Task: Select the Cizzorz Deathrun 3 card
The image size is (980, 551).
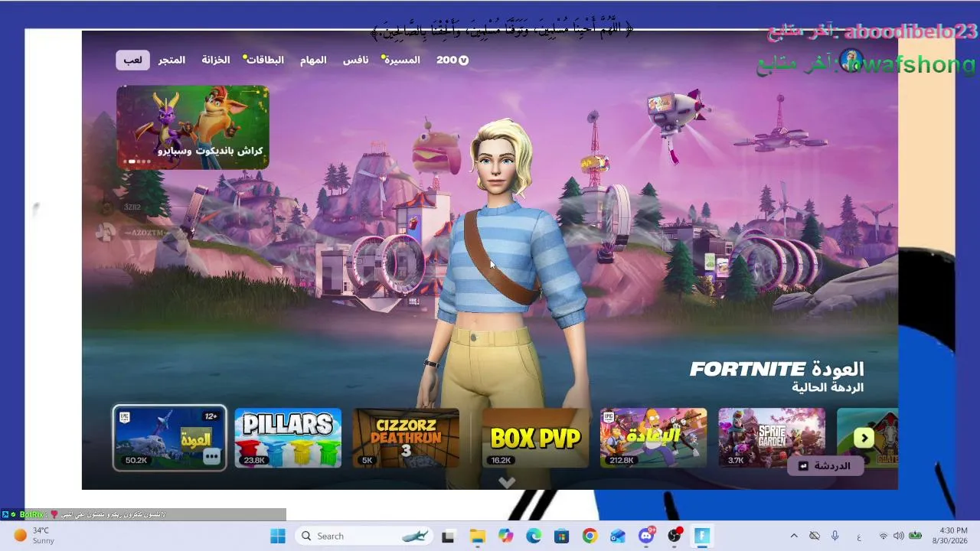Action: [x=406, y=438]
